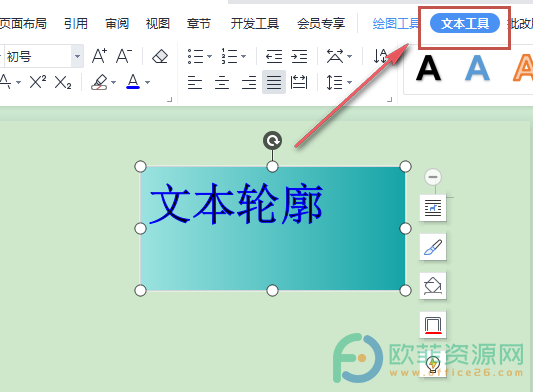Click the font size box showing 初号
This screenshot has width=533, height=392.
point(37,56)
